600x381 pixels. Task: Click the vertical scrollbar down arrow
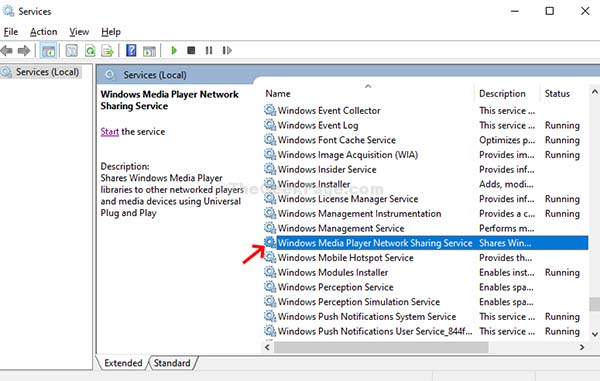click(595, 334)
